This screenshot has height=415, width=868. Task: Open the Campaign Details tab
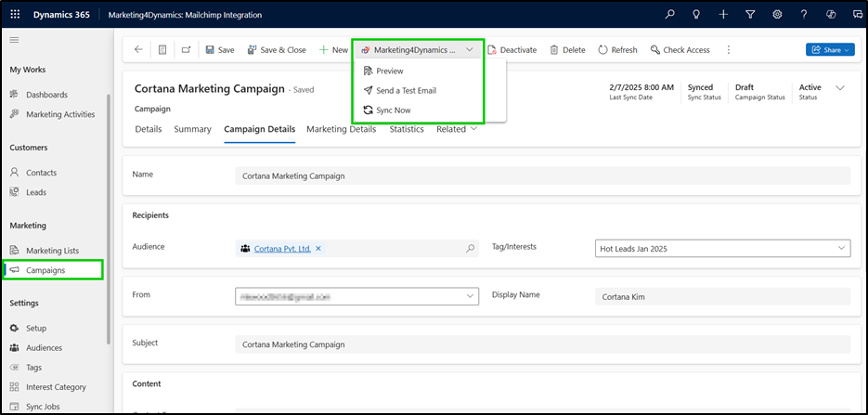coord(260,129)
